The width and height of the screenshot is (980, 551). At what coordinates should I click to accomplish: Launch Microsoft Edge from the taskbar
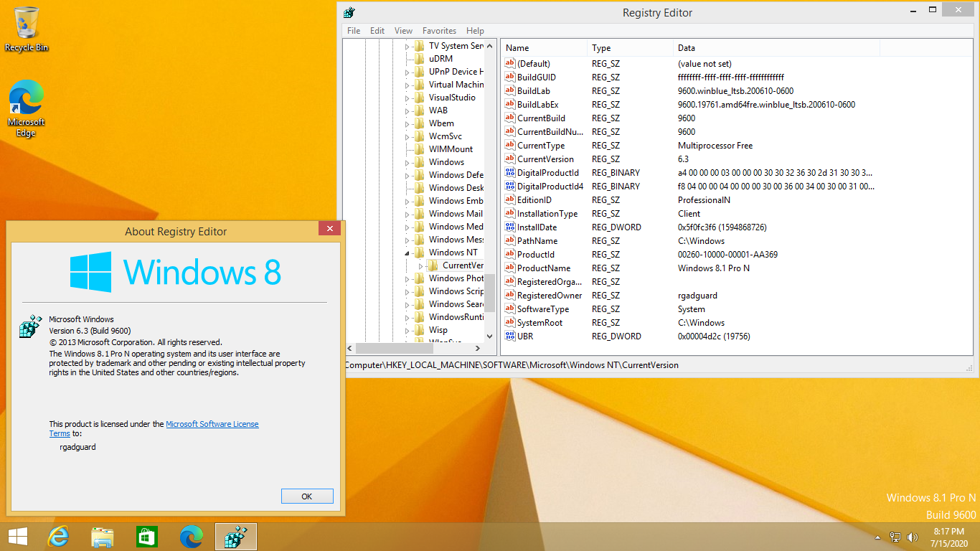coord(192,537)
